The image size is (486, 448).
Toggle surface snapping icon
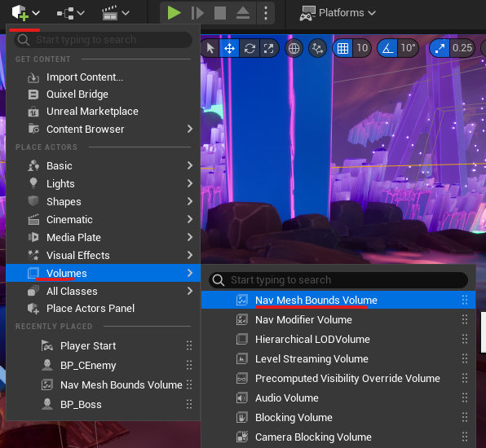(x=317, y=48)
